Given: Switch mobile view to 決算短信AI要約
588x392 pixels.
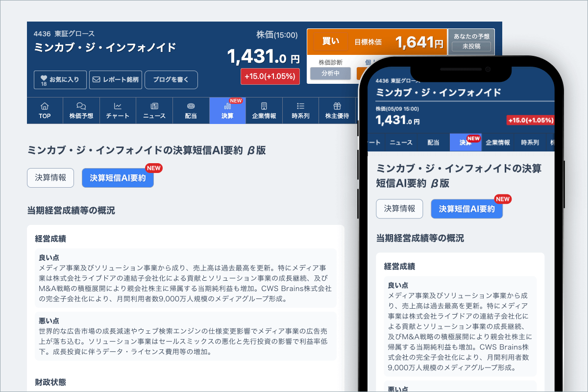Looking at the screenshot, I should coord(466,209).
